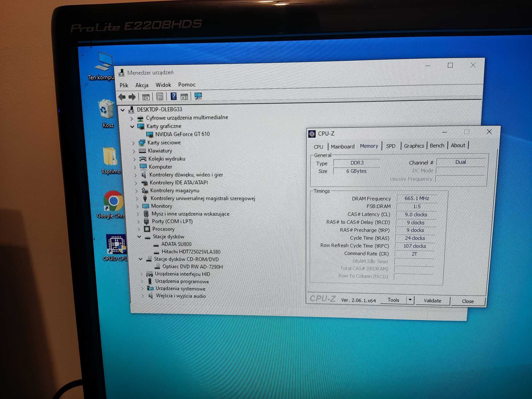Viewport: 532px width, 399px height.
Task: Select Kontrolery magazynu entry
Action: click(175, 190)
